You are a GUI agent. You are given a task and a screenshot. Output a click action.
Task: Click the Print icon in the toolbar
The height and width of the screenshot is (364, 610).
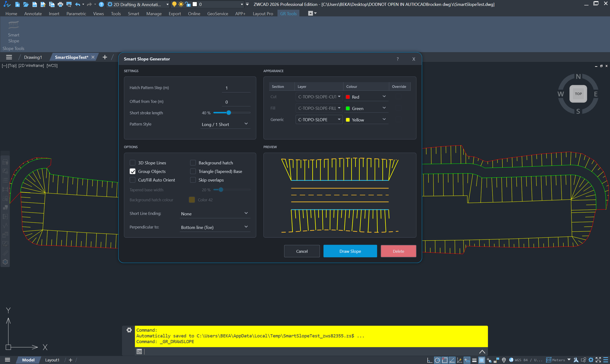coord(60,4)
